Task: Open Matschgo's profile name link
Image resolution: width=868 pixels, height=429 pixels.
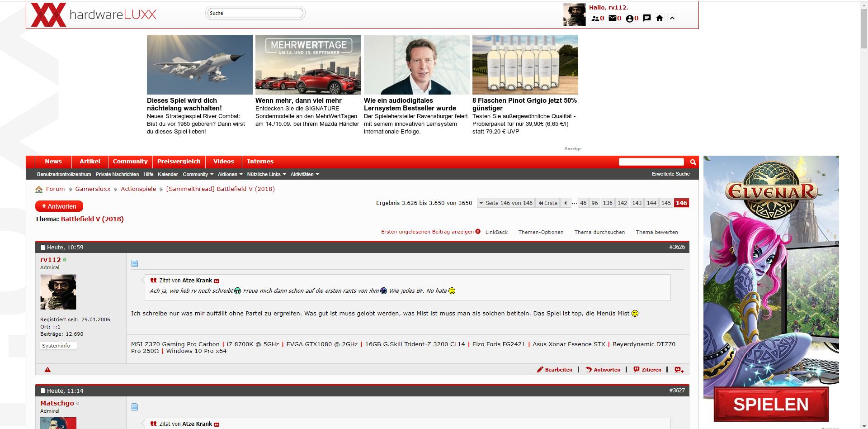Action: click(57, 403)
